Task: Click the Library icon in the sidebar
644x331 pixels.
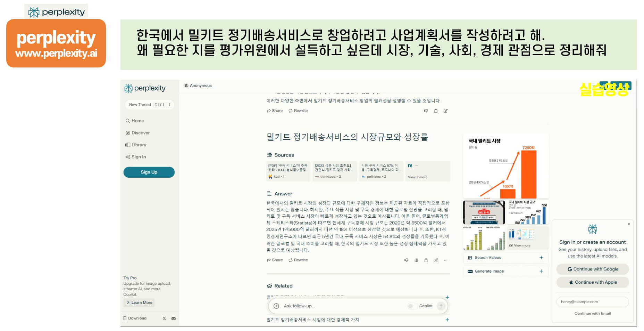Action: (127, 145)
